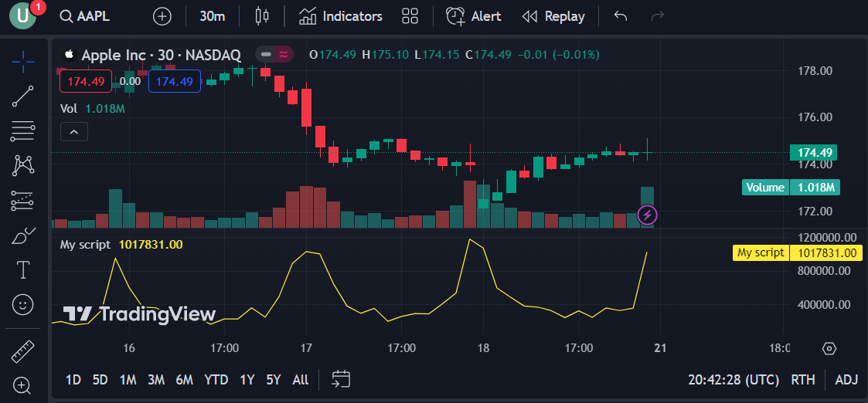Image resolution: width=868 pixels, height=403 pixels.
Task: Open the Fibonacci and horizontal lines tool
Action: click(x=23, y=131)
